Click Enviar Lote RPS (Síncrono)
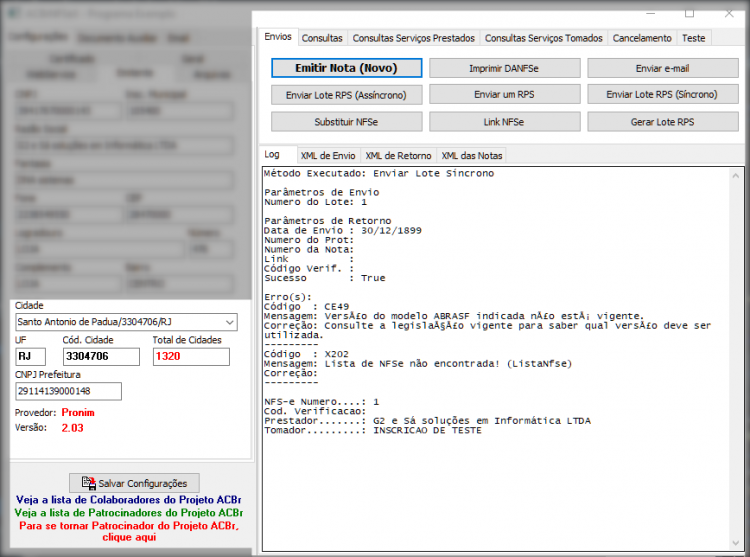750x557 pixels. (662, 95)
